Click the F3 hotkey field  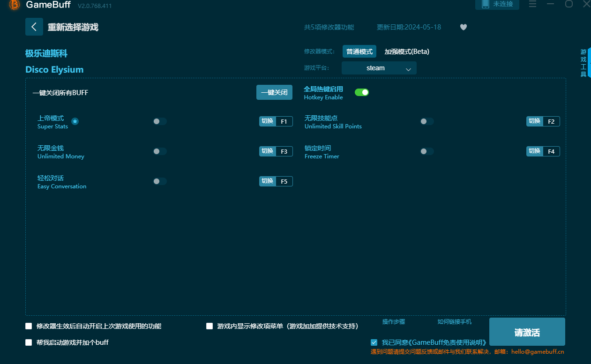coord(284,151)
